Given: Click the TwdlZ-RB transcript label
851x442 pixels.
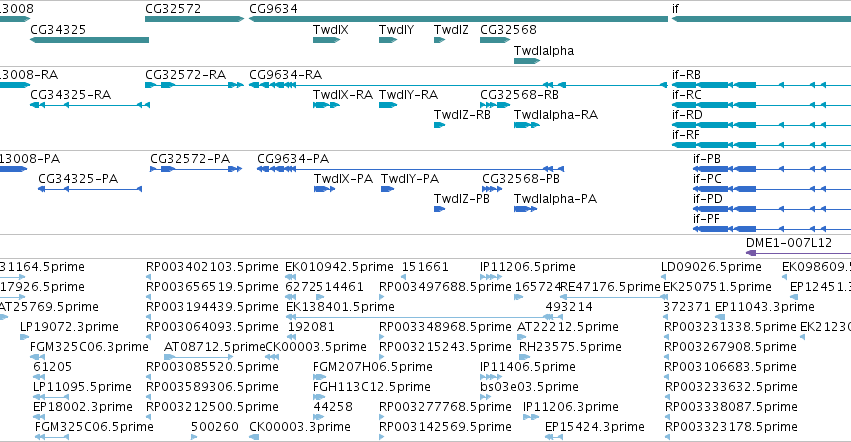Looking at the screenshot, I should [462, 115].
